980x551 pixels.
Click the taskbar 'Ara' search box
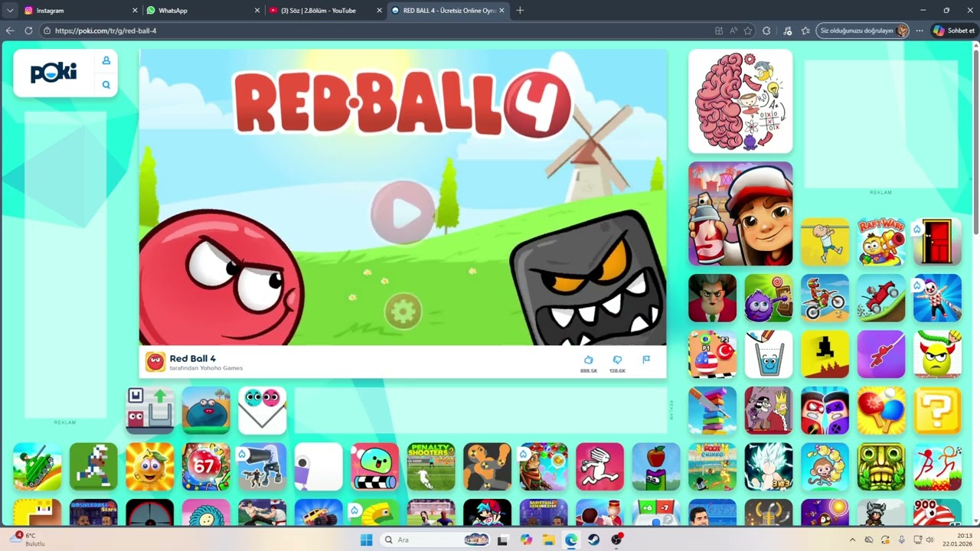click(x=435, y=540)
